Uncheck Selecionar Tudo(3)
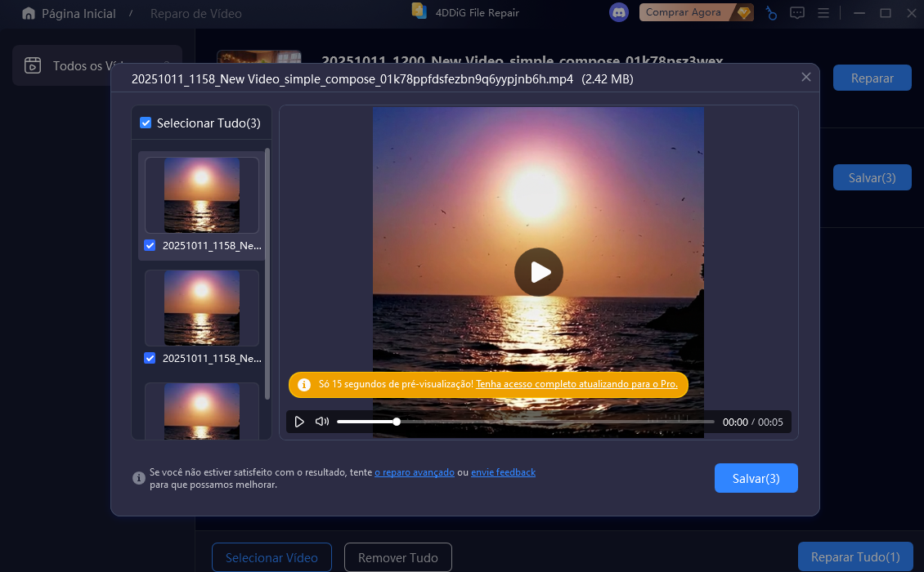Screen dimensions: 924x572 click(146, 123)
